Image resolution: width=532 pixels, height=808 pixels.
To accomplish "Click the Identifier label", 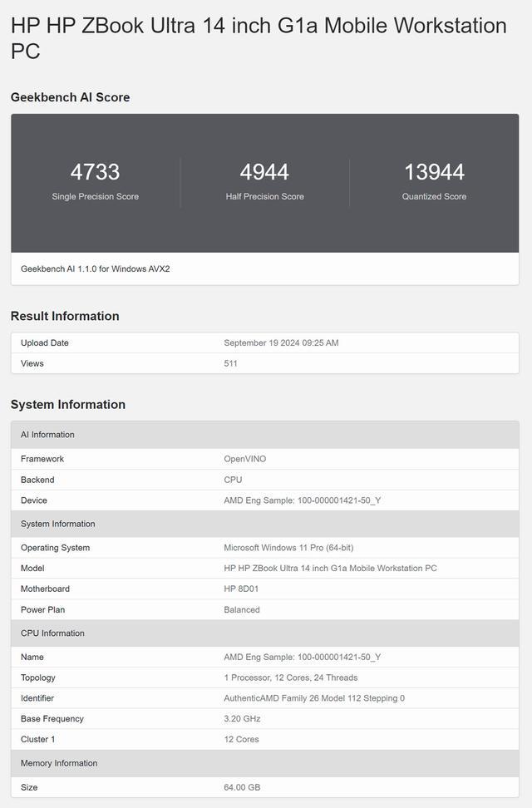I will [37, 698].
